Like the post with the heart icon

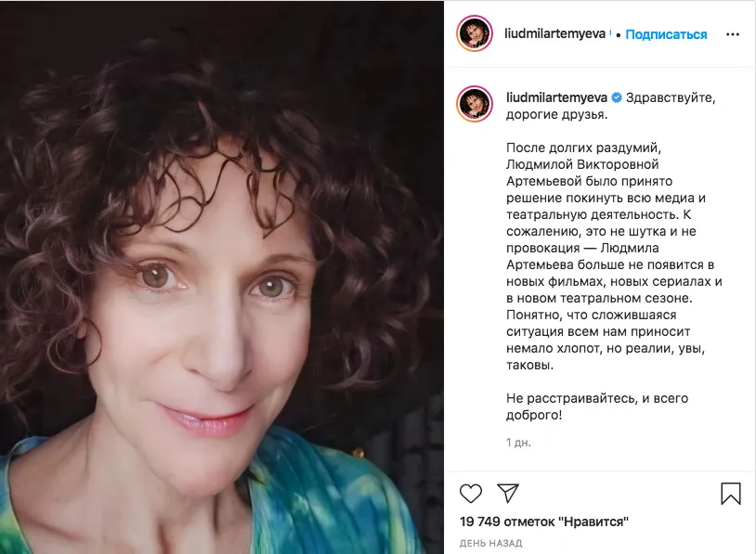tap(471, 494)
